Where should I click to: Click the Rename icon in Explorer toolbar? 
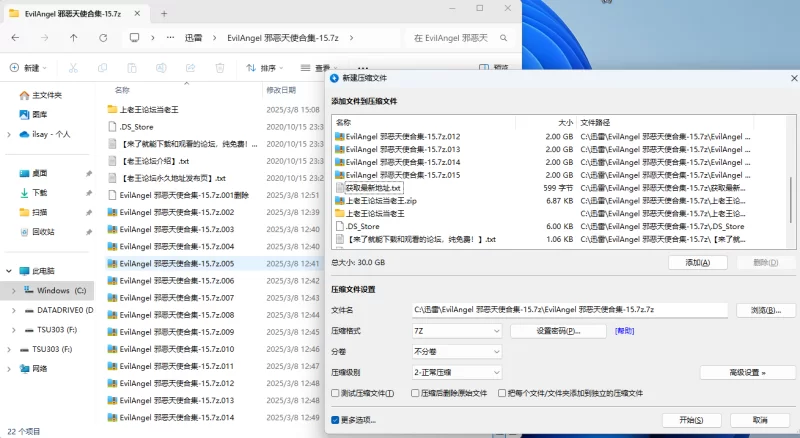(161, 68)
